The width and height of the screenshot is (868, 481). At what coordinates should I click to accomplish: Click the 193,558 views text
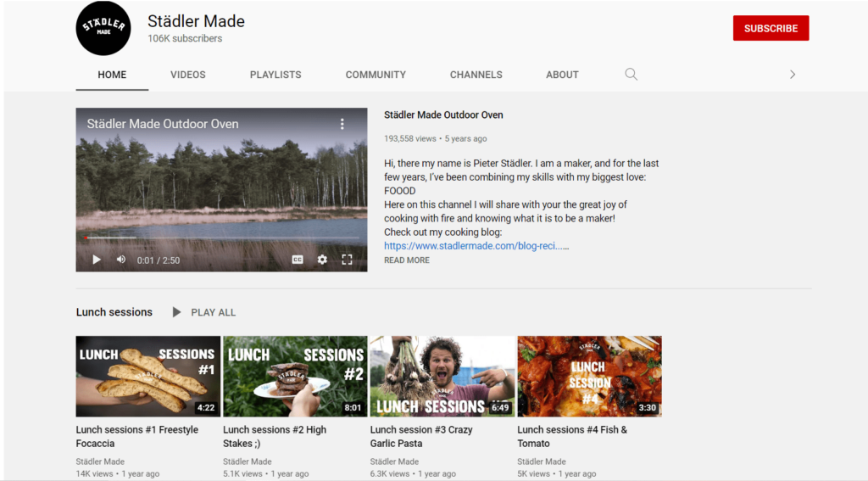(x=410, y=138)
